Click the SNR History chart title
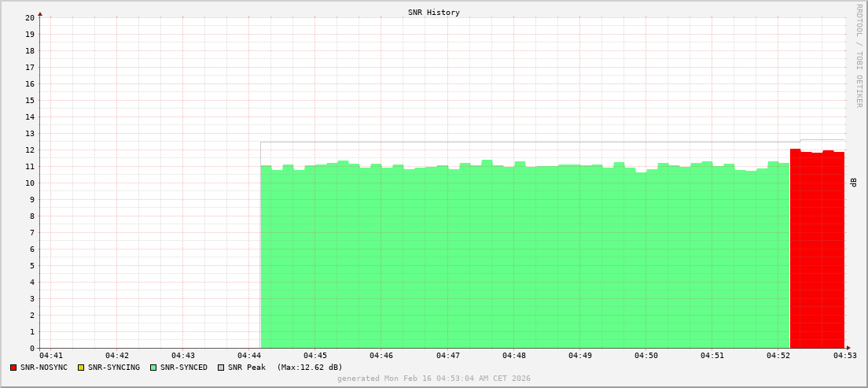The height and width of the screenshot is (388, 868). click(x=433, y=13)
